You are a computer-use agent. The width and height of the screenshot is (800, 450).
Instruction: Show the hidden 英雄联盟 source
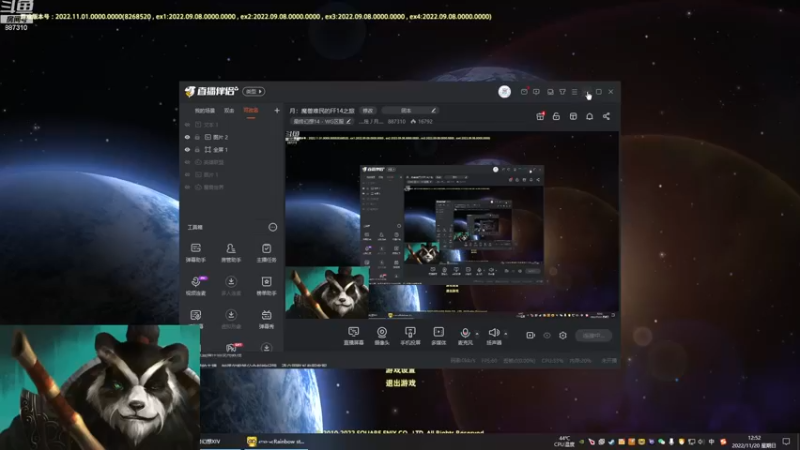tap(187, 162)
